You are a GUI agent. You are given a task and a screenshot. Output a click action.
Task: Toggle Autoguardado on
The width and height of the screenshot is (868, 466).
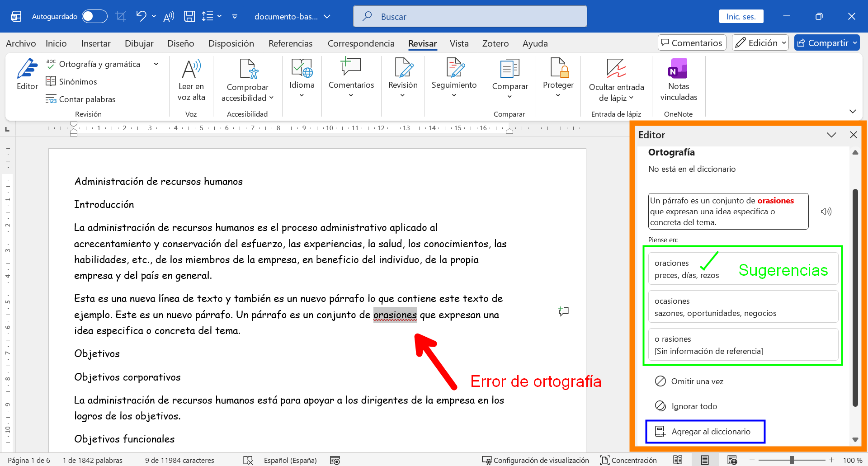tap(94, 16)
